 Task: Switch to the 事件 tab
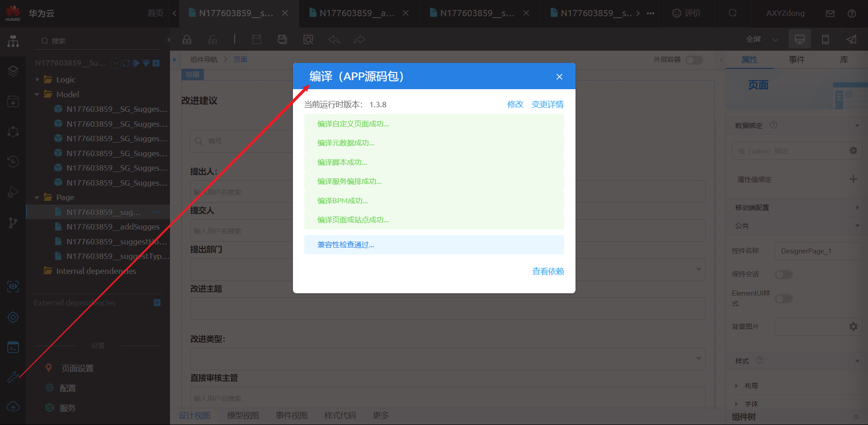click(797, 60)
